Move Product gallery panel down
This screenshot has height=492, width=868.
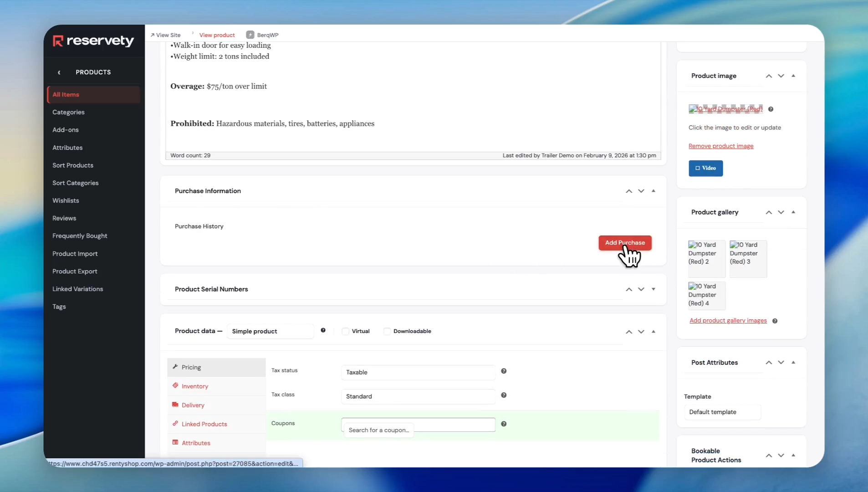[781, 212]
